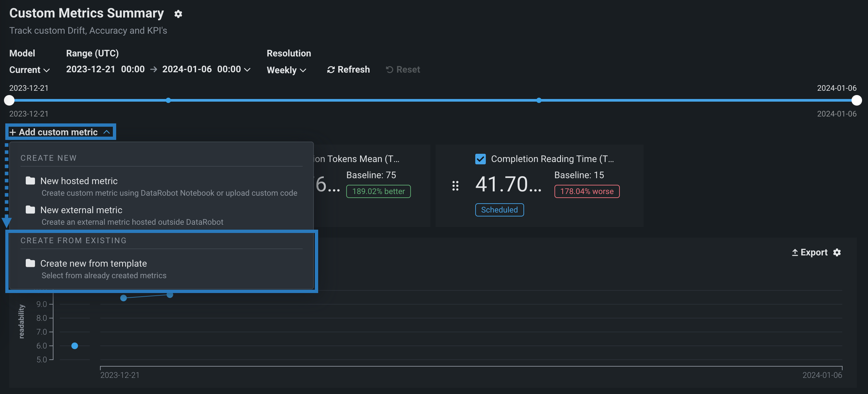Click drag handle on Completion Reading Time card
868x394 pixels.
click(x=455, y=186)
